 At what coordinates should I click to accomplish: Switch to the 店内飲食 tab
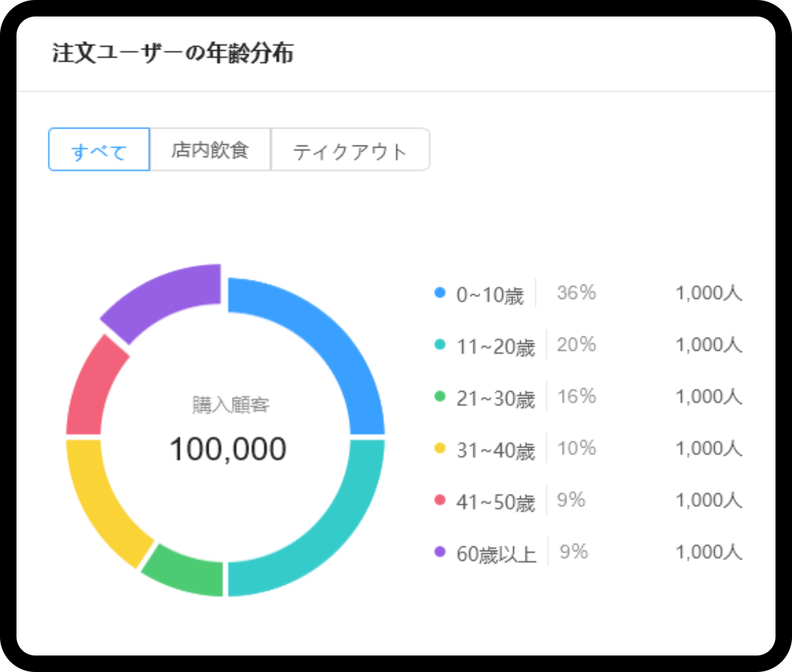pos(210,150)
